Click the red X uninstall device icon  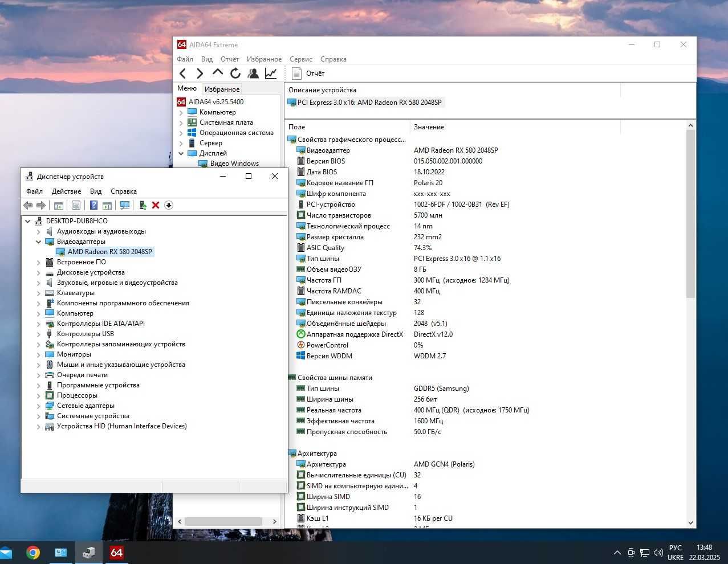[156, 205]
